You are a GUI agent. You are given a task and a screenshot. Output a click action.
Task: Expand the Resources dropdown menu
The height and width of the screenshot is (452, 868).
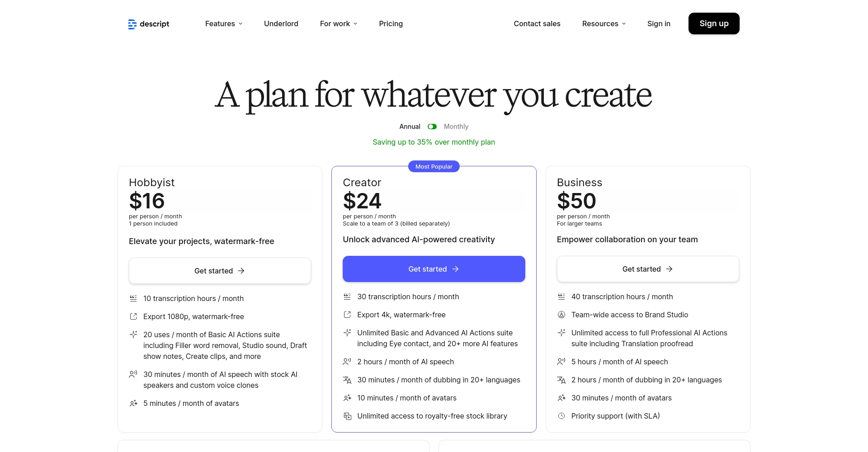[x=604, y=24]
